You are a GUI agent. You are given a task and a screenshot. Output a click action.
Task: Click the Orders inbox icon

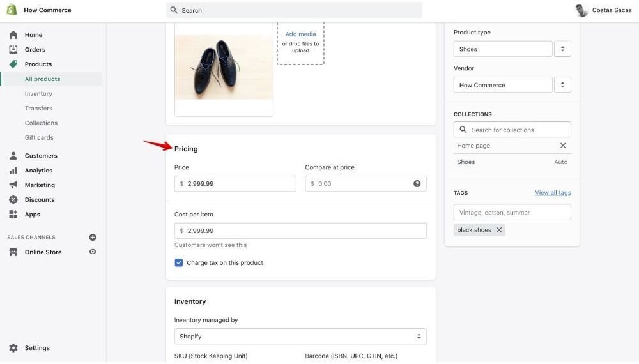[x=13, y=50]
